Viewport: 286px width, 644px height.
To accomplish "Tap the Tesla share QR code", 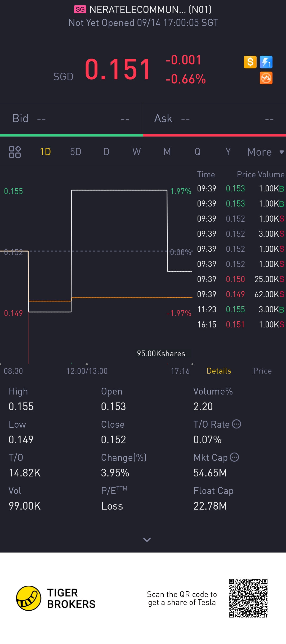I will 248,598.
